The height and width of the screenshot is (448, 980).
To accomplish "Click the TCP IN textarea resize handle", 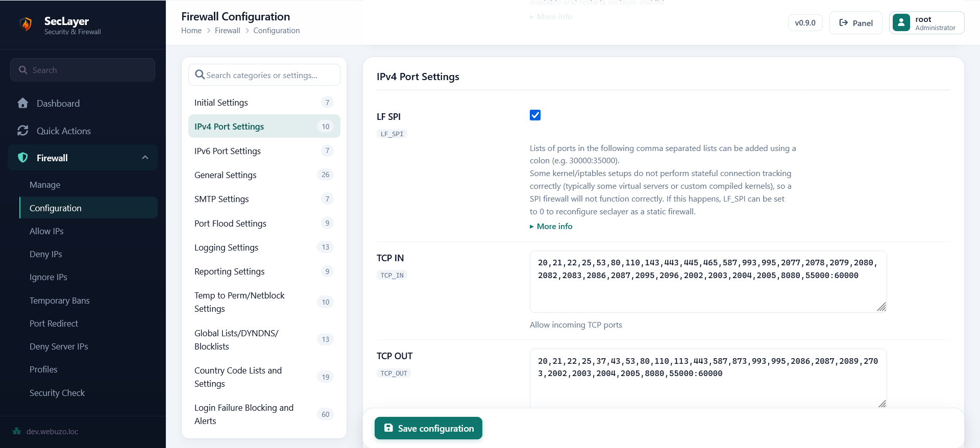I will point(881,307).
